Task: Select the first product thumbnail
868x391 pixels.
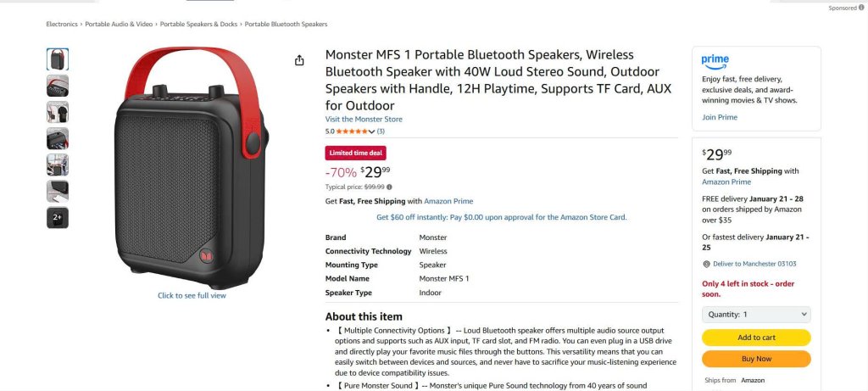Action: coord(58,59)
